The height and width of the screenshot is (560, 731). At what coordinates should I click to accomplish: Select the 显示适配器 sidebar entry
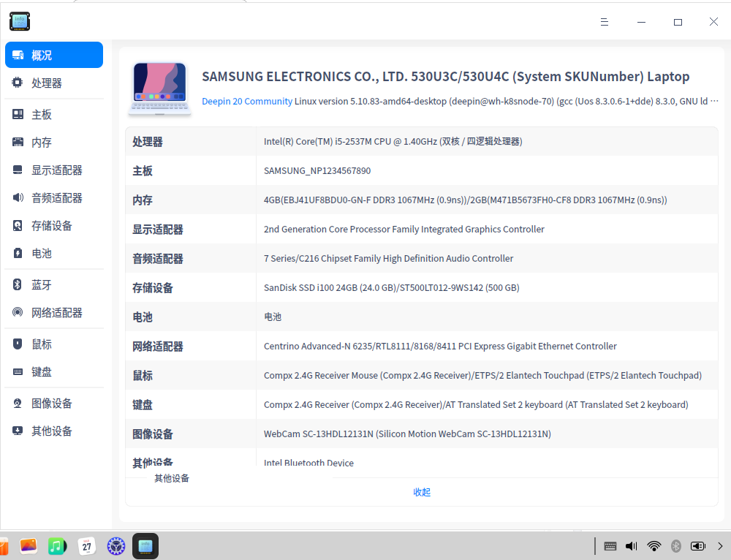(x=54, y=170)
